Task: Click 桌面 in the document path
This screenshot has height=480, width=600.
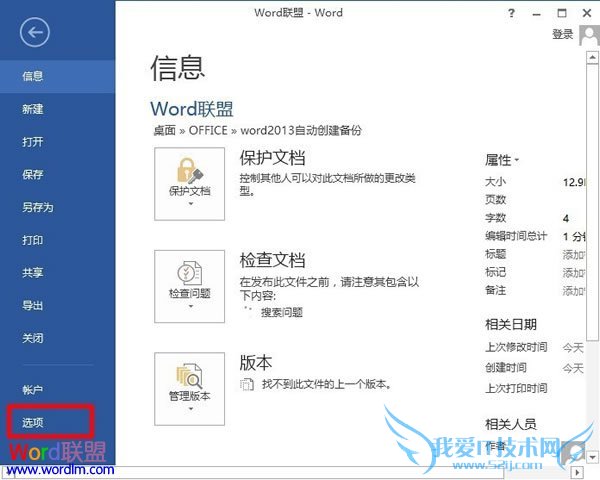Action: click(165, 131)
